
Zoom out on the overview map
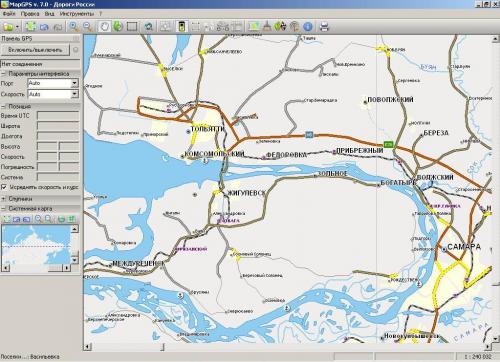coord(49,219)
